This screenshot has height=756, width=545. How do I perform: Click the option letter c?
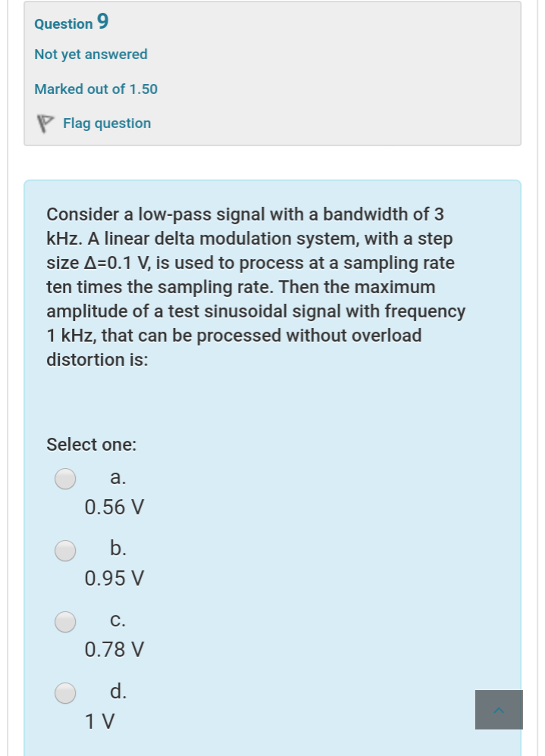pyautogui.click(x=117, y=620)
